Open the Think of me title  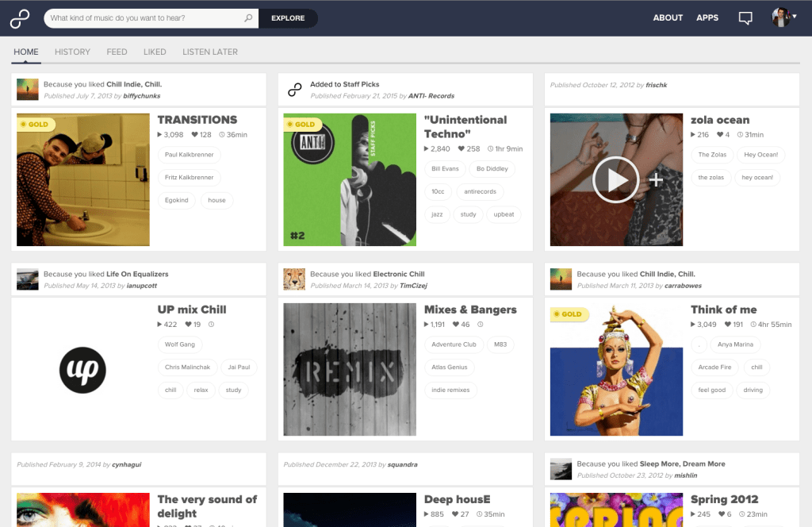(x=723, y=310)
